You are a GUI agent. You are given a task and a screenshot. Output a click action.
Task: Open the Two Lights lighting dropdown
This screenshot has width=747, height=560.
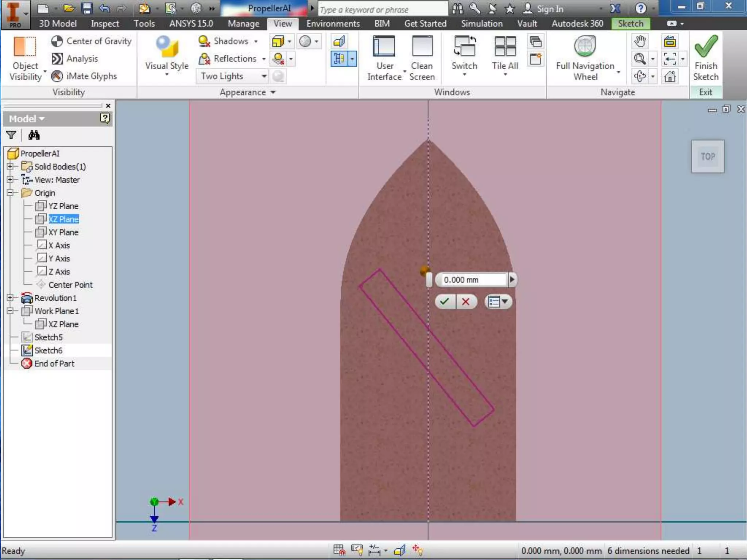[x=264, y=76]
